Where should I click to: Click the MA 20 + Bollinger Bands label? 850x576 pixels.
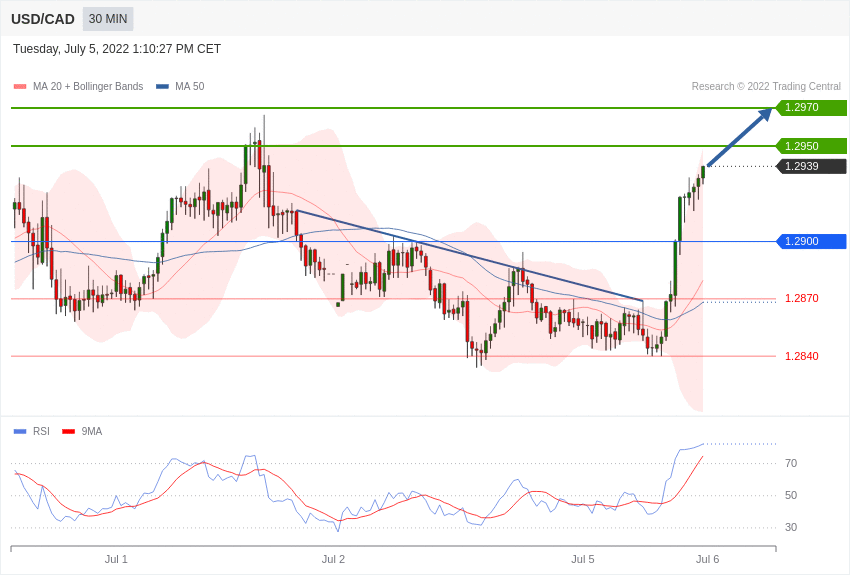coord(88,86)
